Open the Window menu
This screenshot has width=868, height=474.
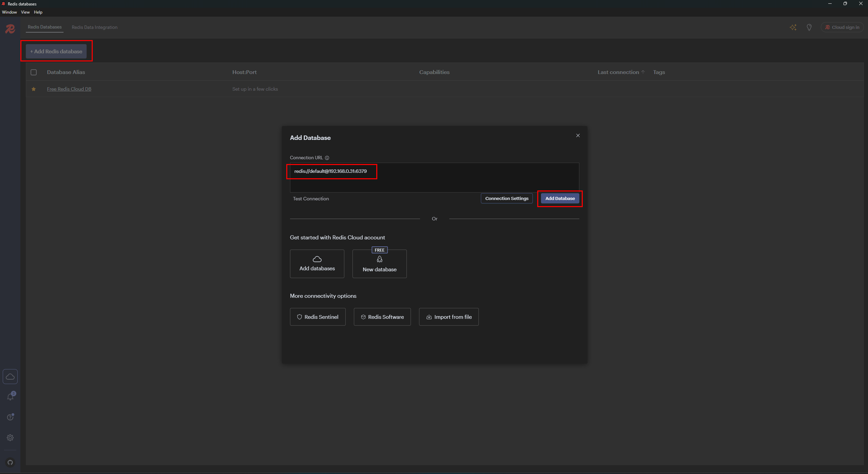(10, 12)
